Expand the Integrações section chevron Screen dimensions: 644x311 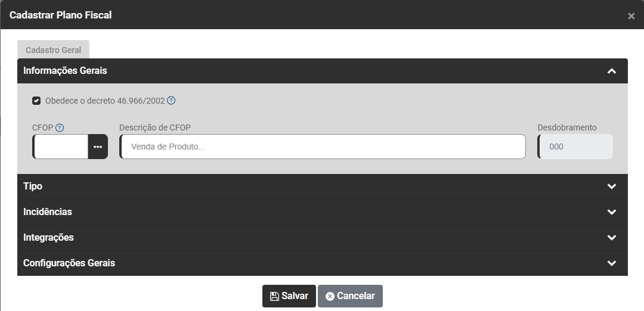coord(611,238)
